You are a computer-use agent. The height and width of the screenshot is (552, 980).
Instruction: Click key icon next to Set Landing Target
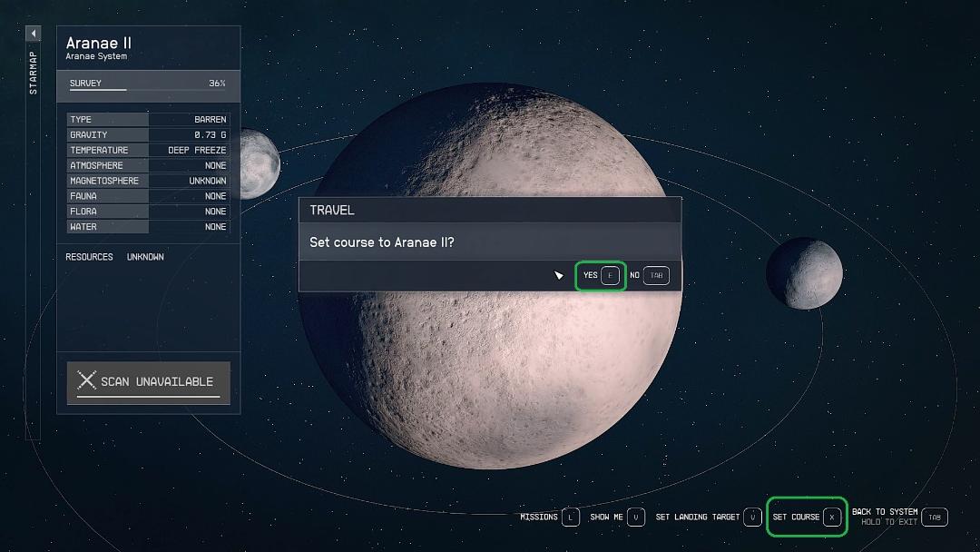[x=752, y=517]
